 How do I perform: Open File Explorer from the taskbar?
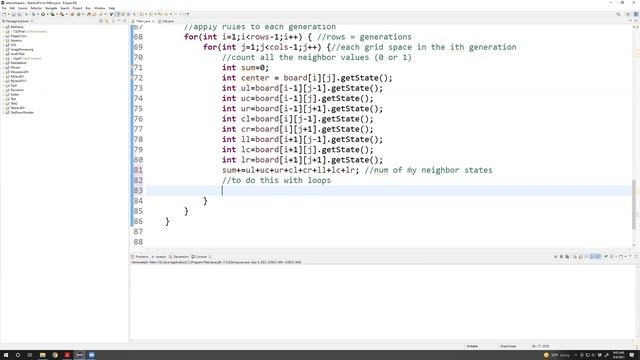coord(42,355)
